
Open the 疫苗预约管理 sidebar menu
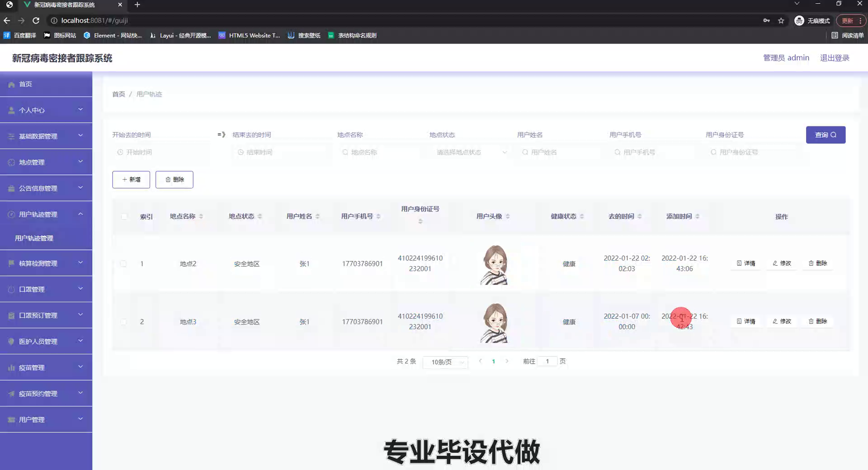point(46,394)
